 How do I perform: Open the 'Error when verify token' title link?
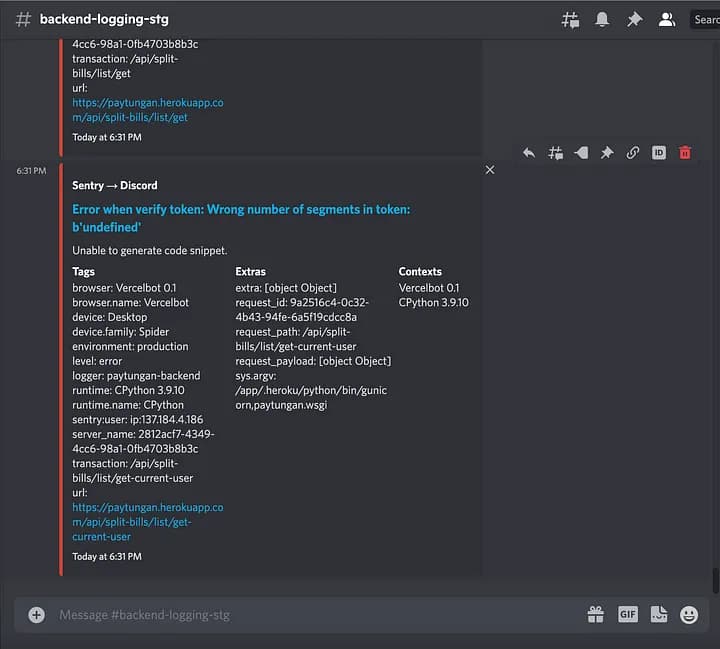pyautogui.click(x=241, y=218)
